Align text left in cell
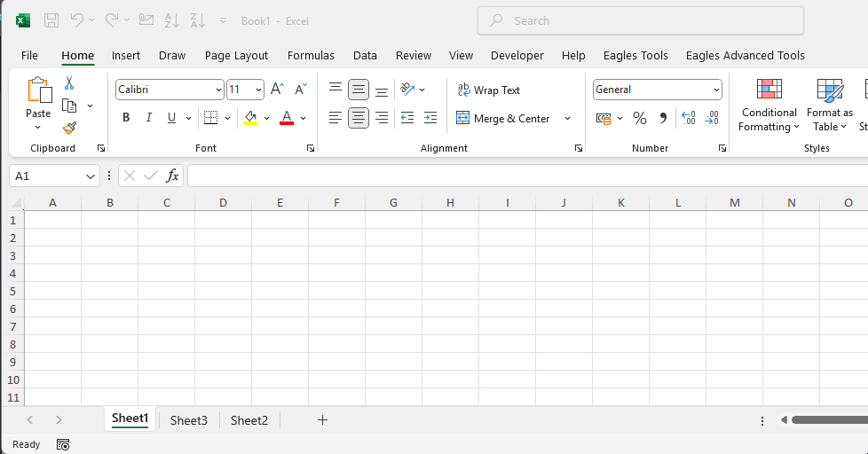868x454 pixels. tap(335, 118)
